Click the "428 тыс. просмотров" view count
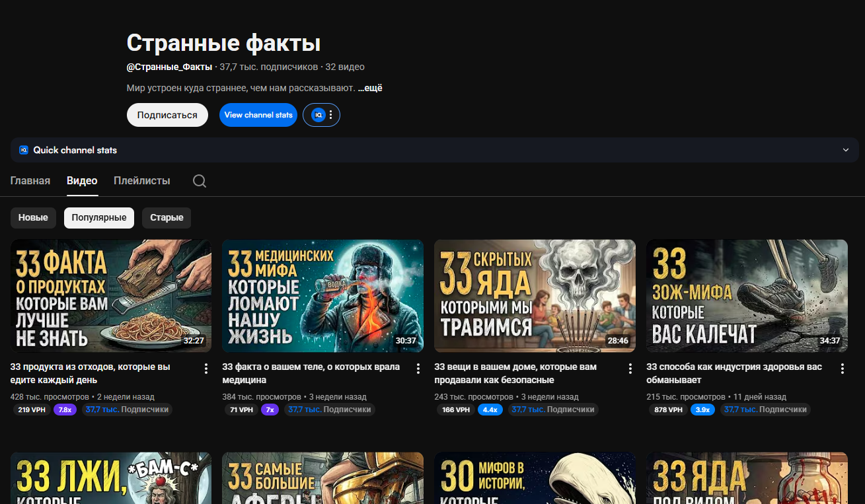 coord(50,397)
